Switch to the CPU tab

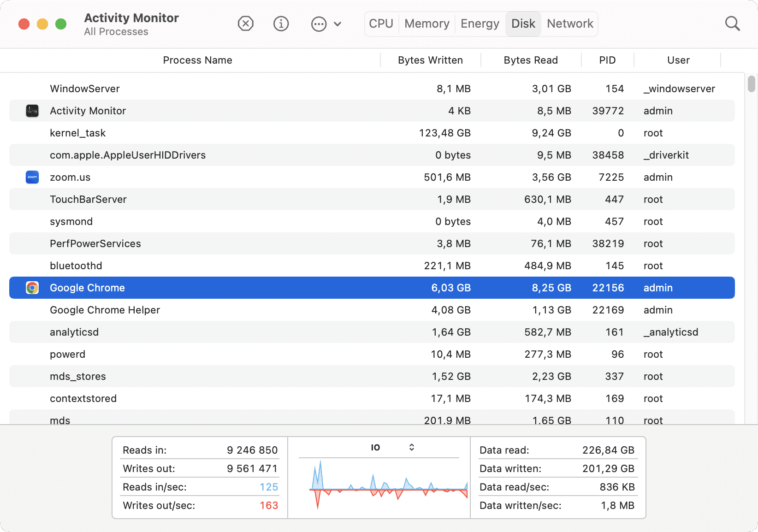click(381, 24)
